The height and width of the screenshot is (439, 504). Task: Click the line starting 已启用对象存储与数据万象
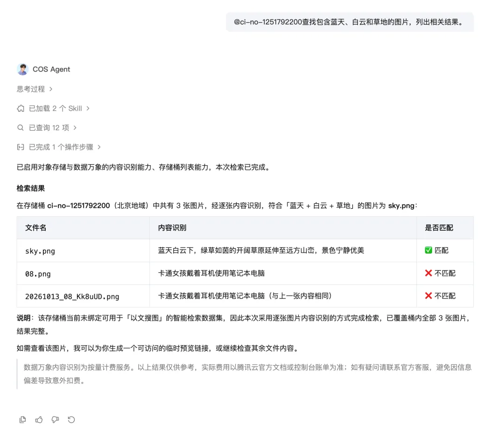pyautogui.click(x=144, y=167)
